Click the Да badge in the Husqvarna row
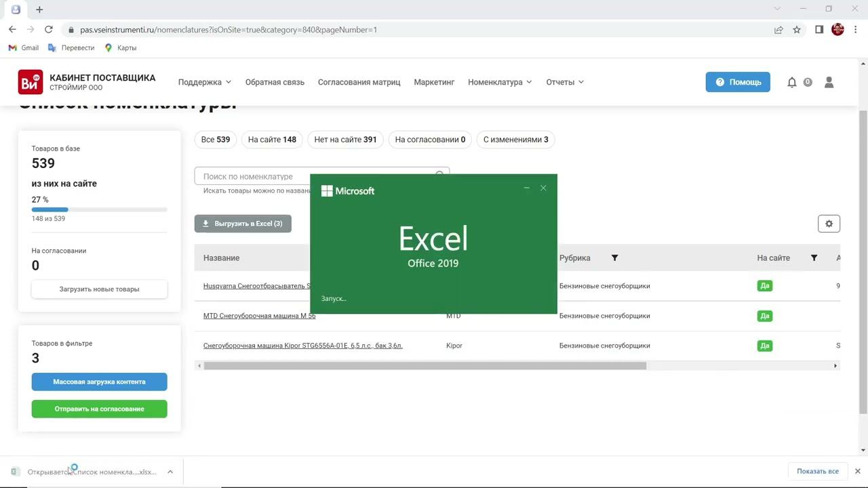The image size is (868, 488). [765, 286]
